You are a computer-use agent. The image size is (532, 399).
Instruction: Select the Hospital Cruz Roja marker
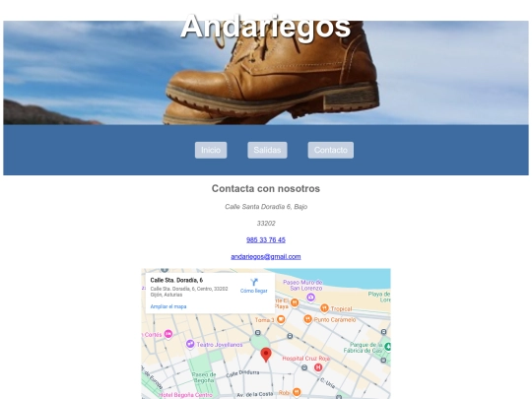click(x=318, y=367)
